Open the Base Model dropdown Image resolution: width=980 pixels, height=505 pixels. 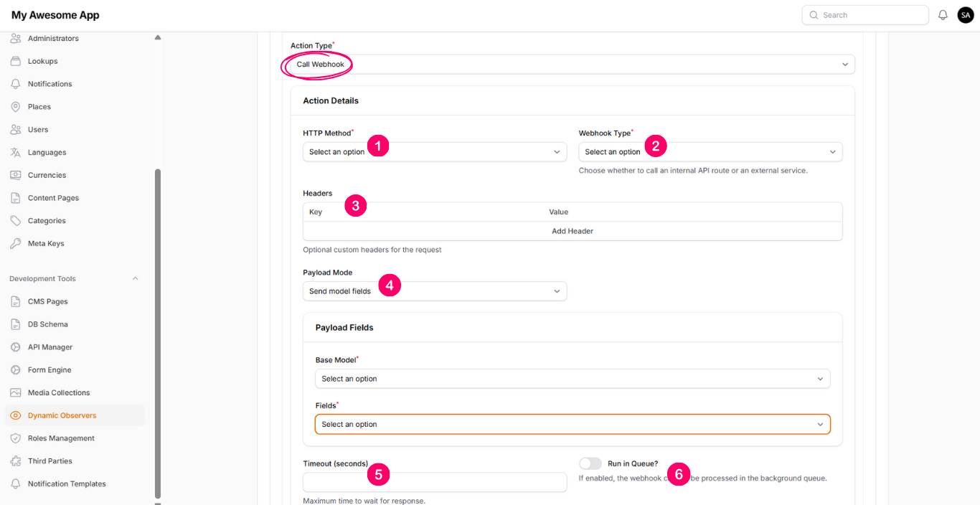tap(572, 379)
